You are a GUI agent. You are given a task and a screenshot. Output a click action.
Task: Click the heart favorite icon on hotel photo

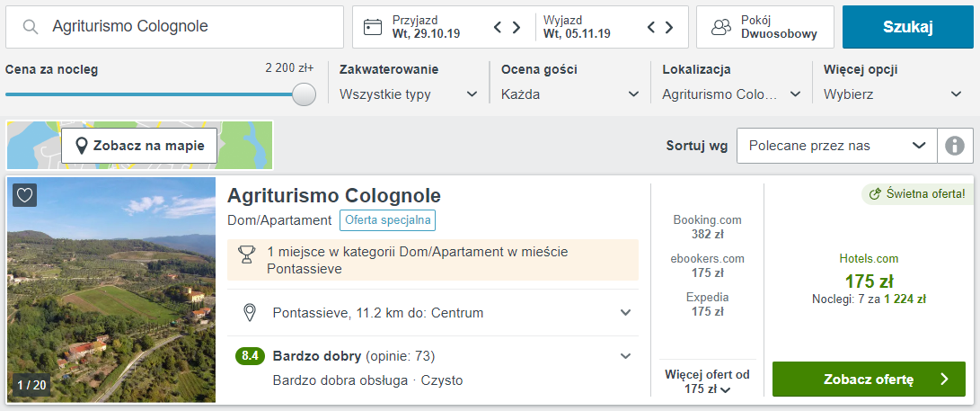25,195
